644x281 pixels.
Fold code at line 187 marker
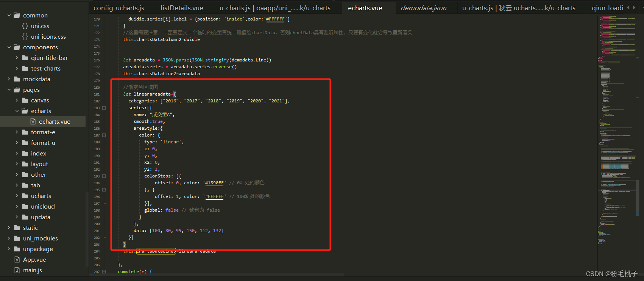pos(104,135)
